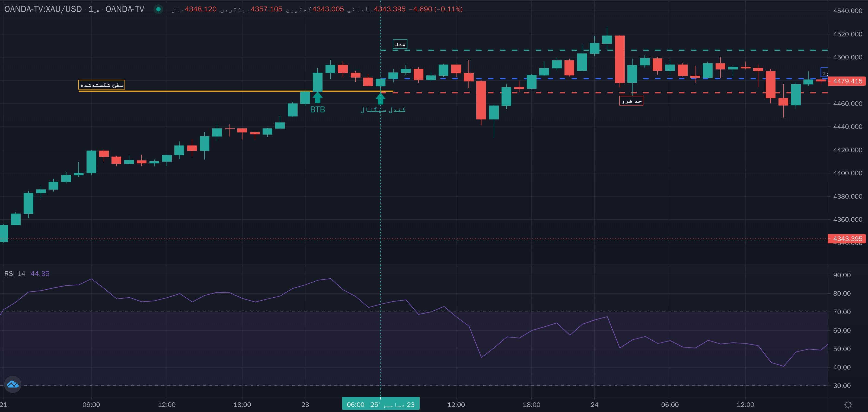Select the BTB arrow marker
Screen dimensions: 868x412
tap(317, 97)
